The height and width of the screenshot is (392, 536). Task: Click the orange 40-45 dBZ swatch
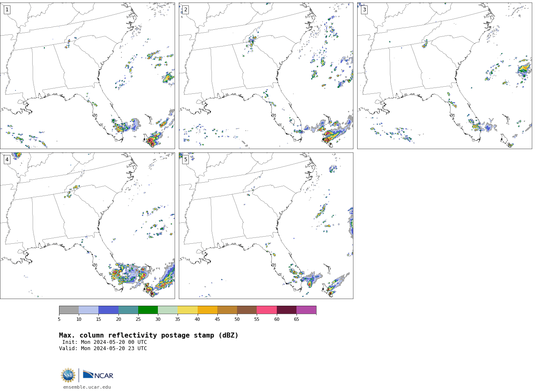tap(207, 310)
